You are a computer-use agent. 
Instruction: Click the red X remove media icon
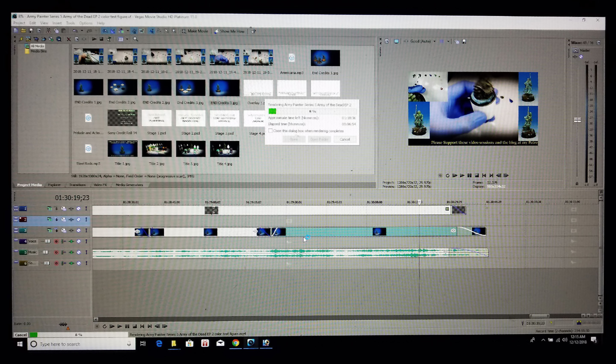coord(68,39)
